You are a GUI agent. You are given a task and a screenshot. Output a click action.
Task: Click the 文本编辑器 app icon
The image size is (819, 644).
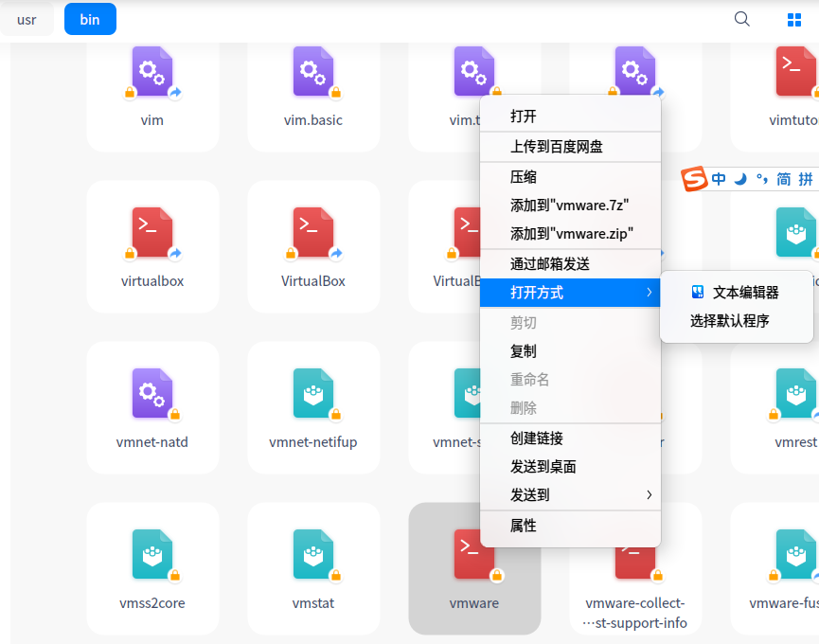coord(698,292)
